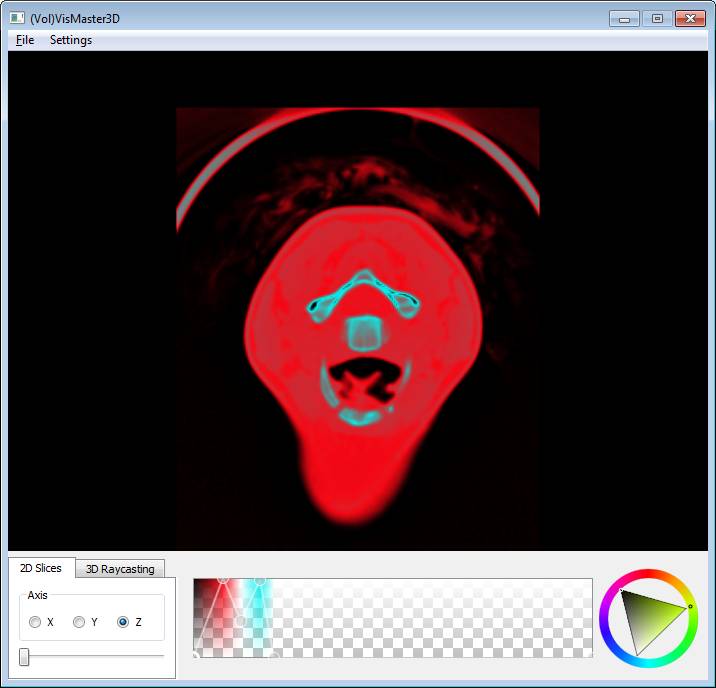Select the Y axis radio button
This screenshot has height=688, width=716.
pos(80,622)
